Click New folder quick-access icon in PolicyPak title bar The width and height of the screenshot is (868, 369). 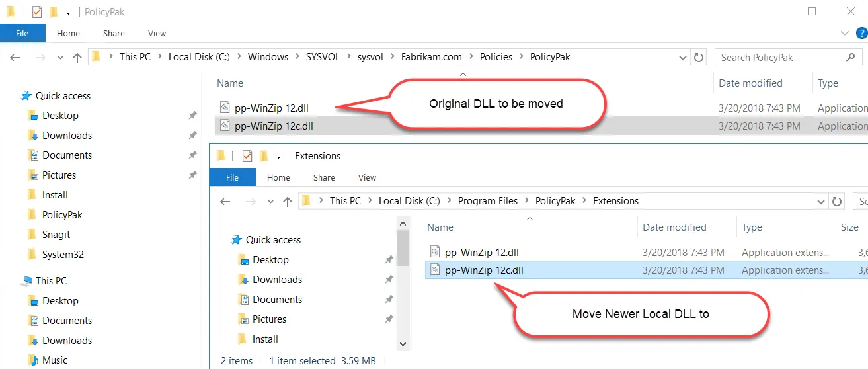[53, 11]
